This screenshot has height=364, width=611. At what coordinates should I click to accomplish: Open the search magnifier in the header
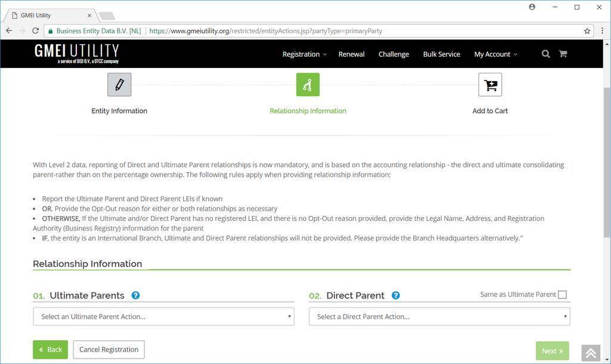tap(546, 54)
